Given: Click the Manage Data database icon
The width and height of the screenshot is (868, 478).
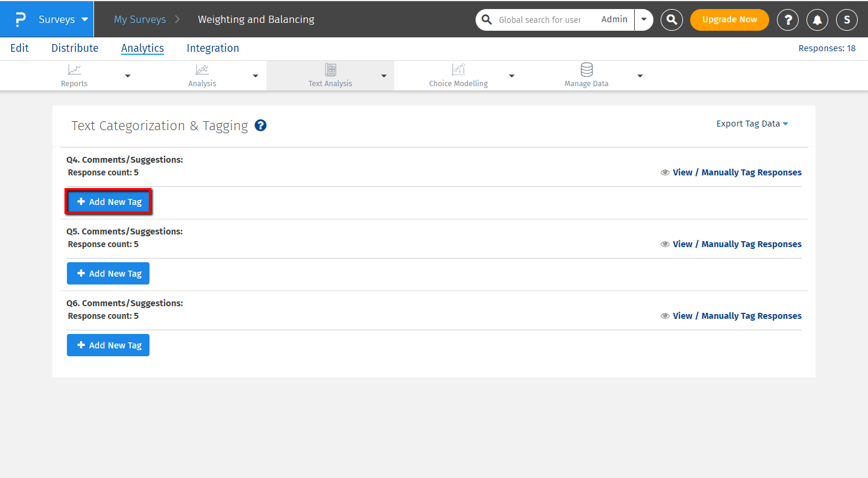Looking at the screenshot, I should pyautogui.click(x=586, y=70).
